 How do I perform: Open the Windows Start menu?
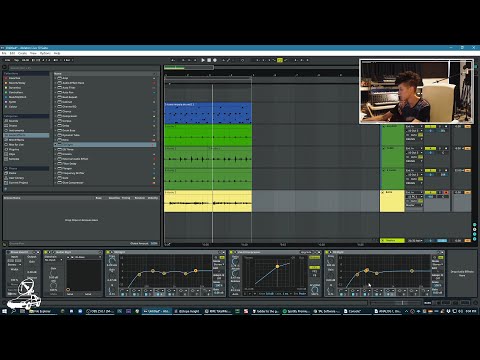(x=4, y=311)
